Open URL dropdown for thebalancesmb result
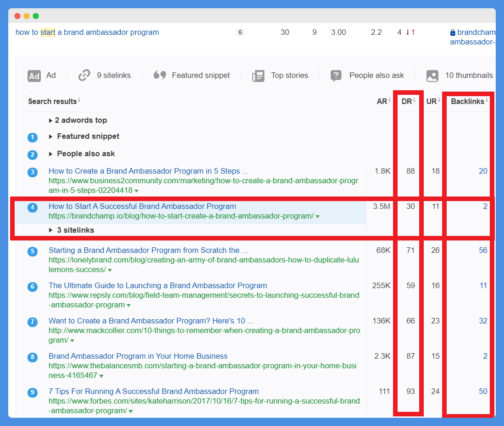This screenshot has height=426, width=504. [x=101, y=376]
